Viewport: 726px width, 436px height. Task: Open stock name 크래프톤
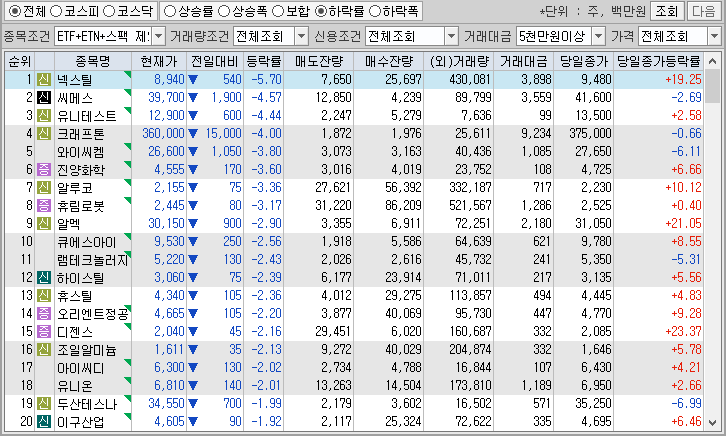click(x=81, y=134)
